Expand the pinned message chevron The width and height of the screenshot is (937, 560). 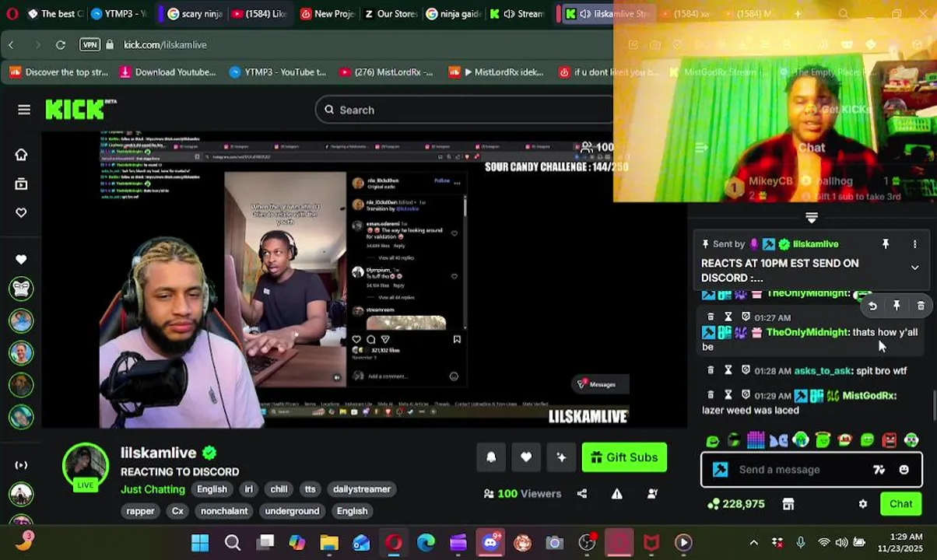pos(914,268)
